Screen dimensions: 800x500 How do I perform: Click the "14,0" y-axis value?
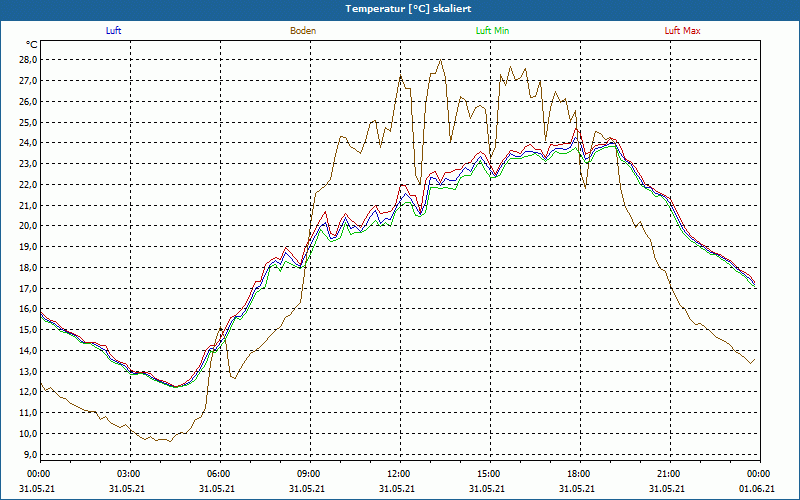(x=29, y=351)
